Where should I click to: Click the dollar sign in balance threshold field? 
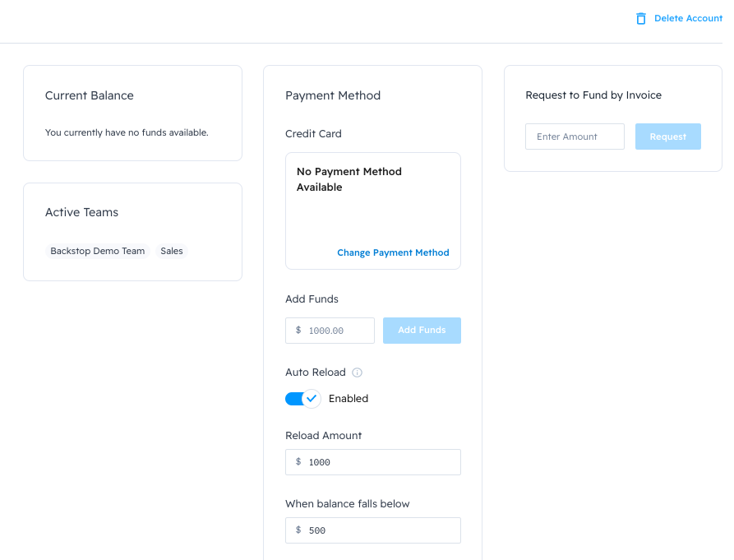tap(298, 530)
